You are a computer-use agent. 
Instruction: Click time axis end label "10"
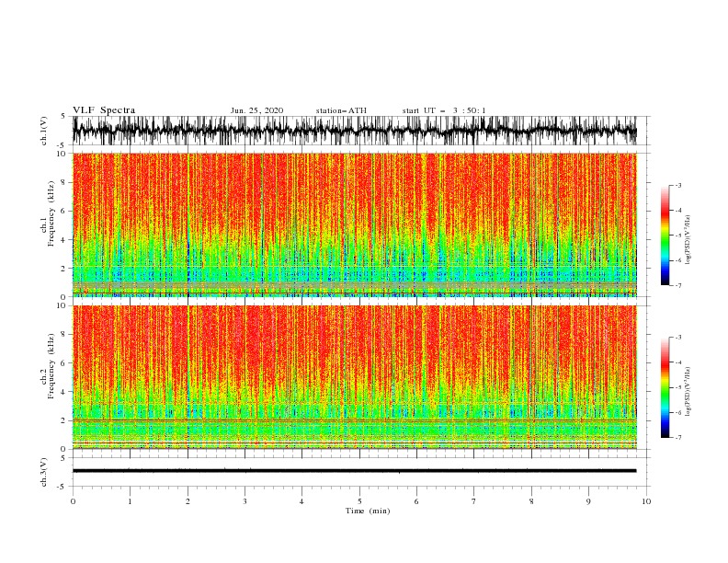click(646, 501)
